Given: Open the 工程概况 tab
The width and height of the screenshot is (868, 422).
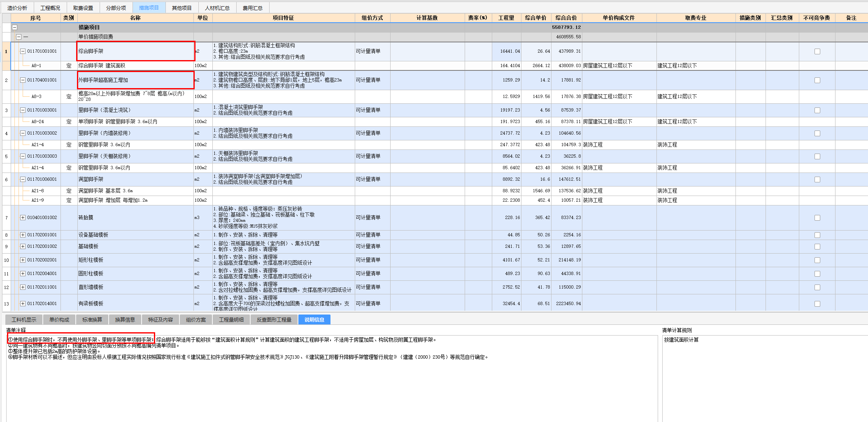Looking at the screenshot, I should tap(50, 8).
